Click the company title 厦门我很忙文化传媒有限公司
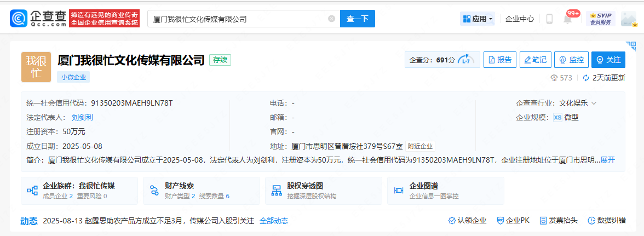 (131, 60)
